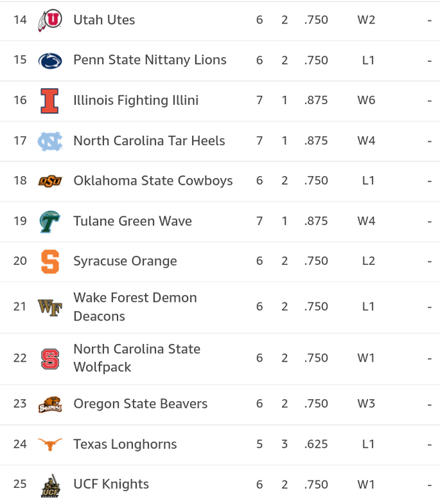Screen dimensions: 440x504
Task: Open the UCF Knights team page
Action: [111, 485]
